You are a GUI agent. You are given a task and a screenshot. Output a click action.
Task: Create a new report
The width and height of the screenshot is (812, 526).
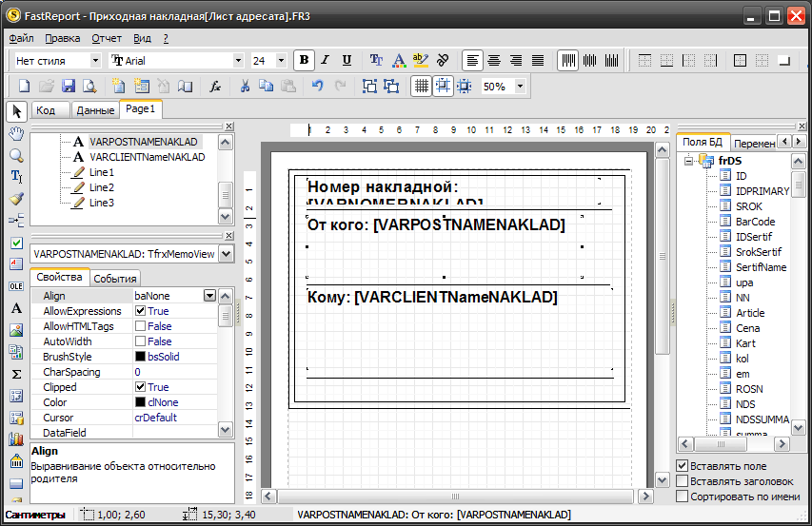point(24,86)
